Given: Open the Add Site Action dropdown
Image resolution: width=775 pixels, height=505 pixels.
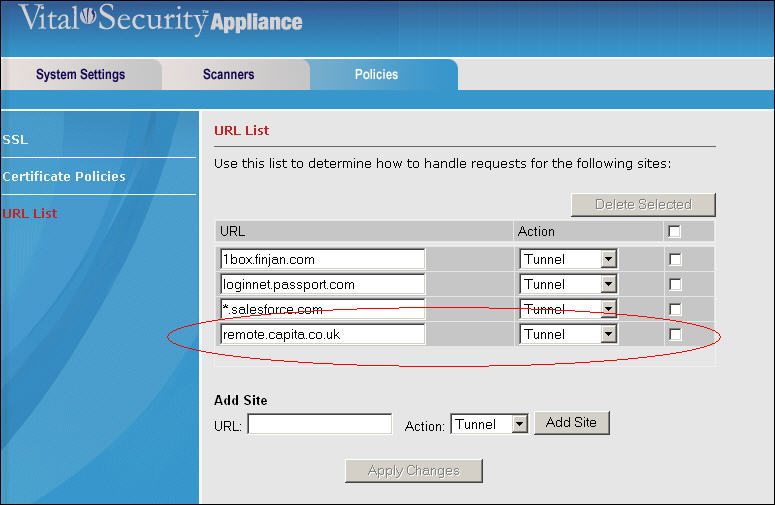Looking at the screenshot, I should click(x=518, y=424).
